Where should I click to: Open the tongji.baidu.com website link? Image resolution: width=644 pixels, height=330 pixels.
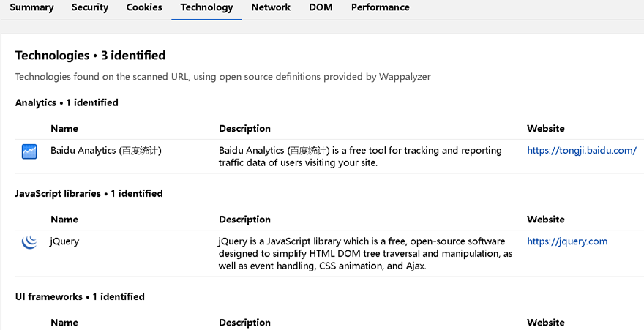coord(582,151)
